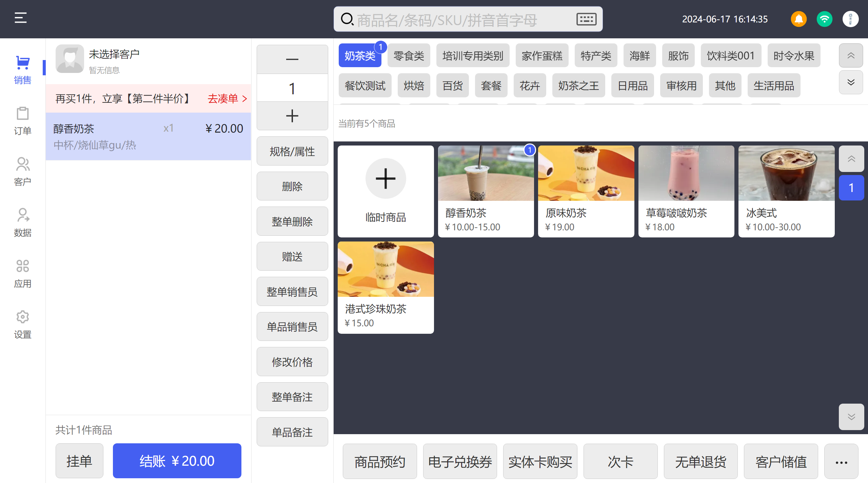The height and width of the screenshot is (483, 868).
Task: Increase quantity with plus button
Action: [x=292, y=116]
